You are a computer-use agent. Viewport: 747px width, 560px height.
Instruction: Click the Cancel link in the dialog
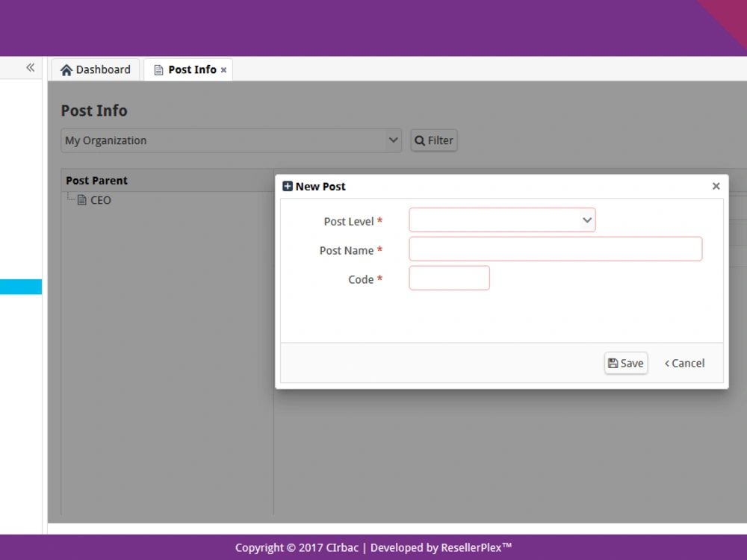(x=687, y=363)
